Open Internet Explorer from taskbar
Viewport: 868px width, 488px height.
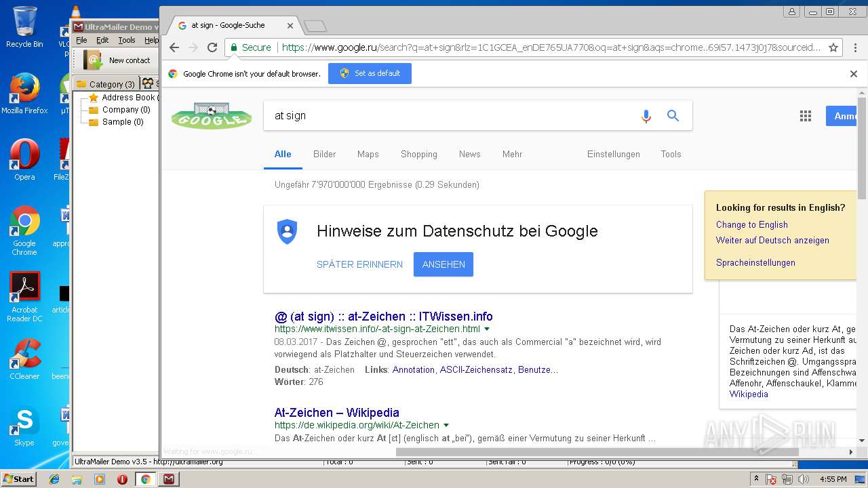[x=54, y=479]
